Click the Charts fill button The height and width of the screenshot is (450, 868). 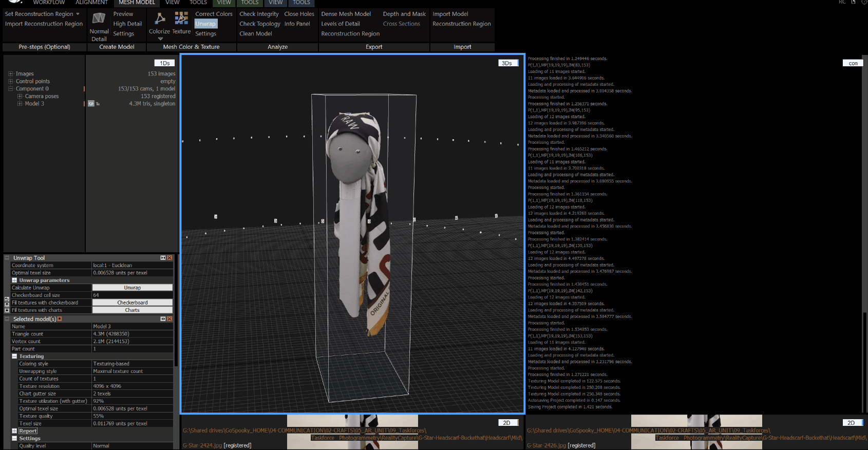coord(133,310)
